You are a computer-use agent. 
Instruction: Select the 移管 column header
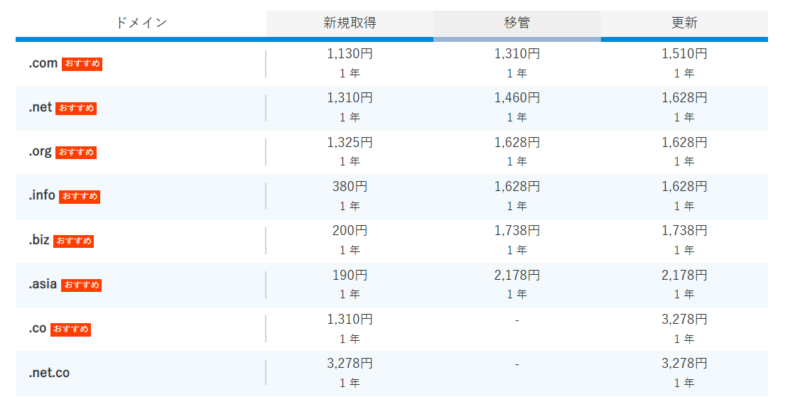pos(517,23)
